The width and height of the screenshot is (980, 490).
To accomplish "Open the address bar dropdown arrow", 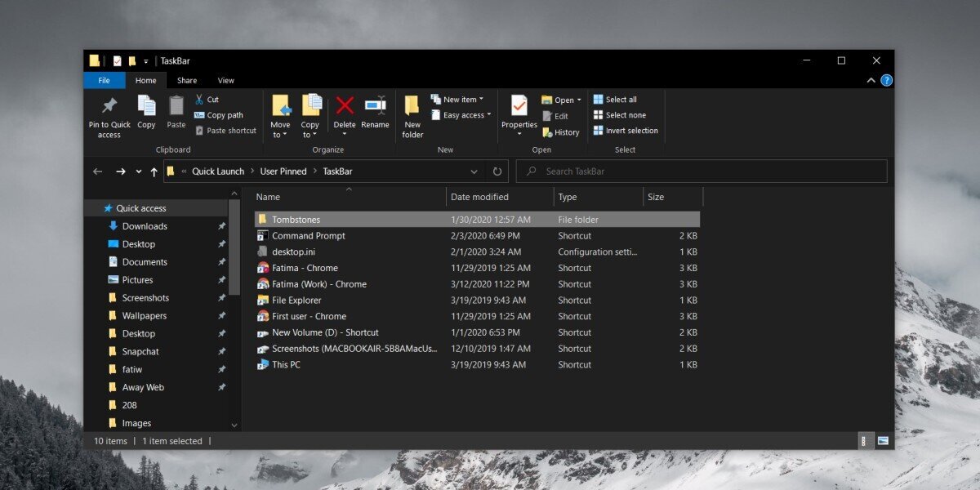I will point(474,171).
